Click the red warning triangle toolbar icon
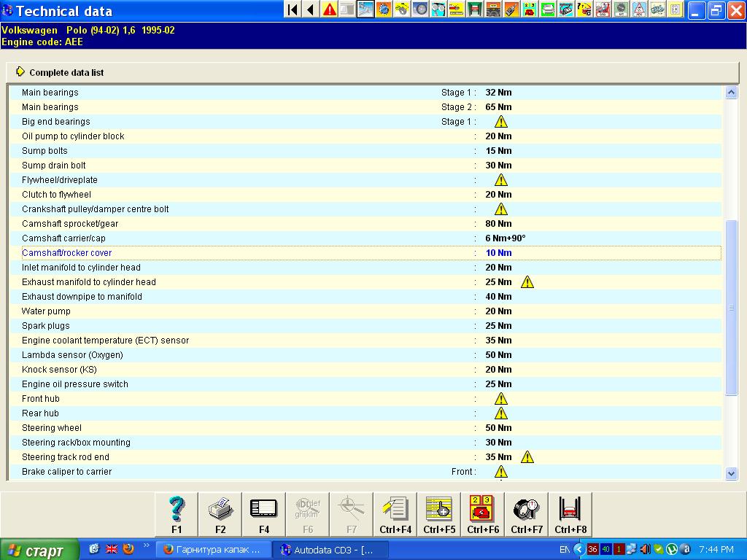The height and width of the screenshot is (560, 747). tap(330, 9)
